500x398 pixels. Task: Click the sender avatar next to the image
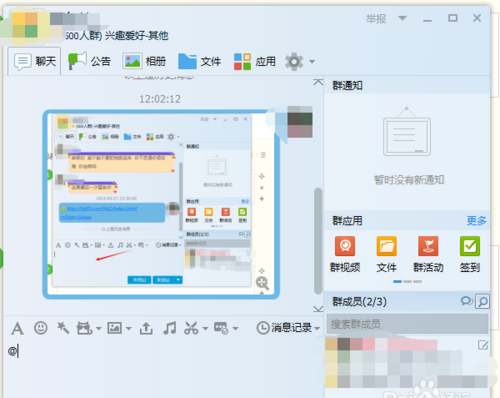point(300,122)
